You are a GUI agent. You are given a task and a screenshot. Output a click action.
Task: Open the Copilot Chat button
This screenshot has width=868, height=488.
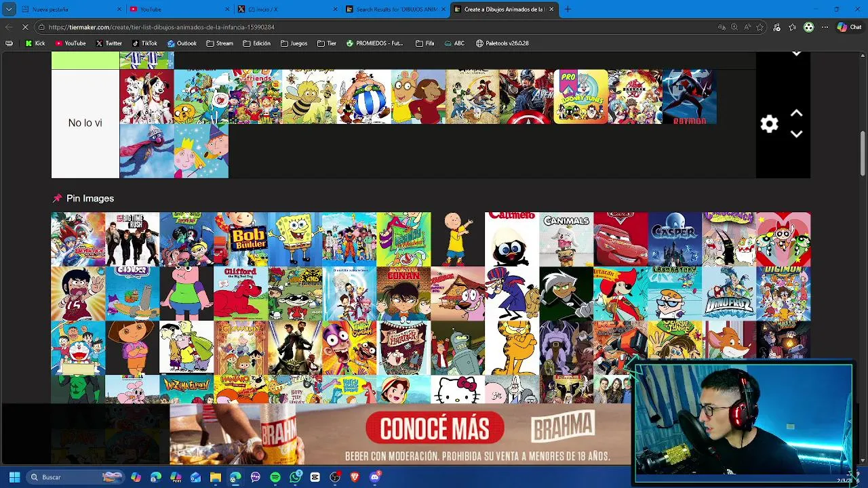[849, 27]
